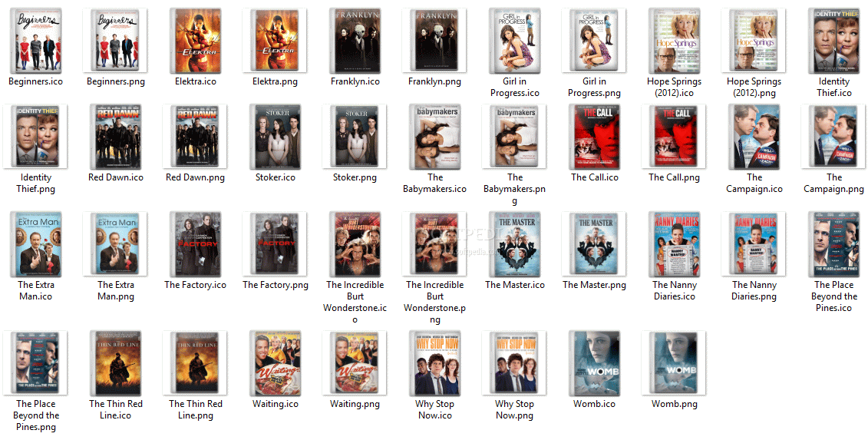Viewport: 868px width, 440px height.
Task: Click The Factory.png thumbnail
Action: click(x=275, y=244)
